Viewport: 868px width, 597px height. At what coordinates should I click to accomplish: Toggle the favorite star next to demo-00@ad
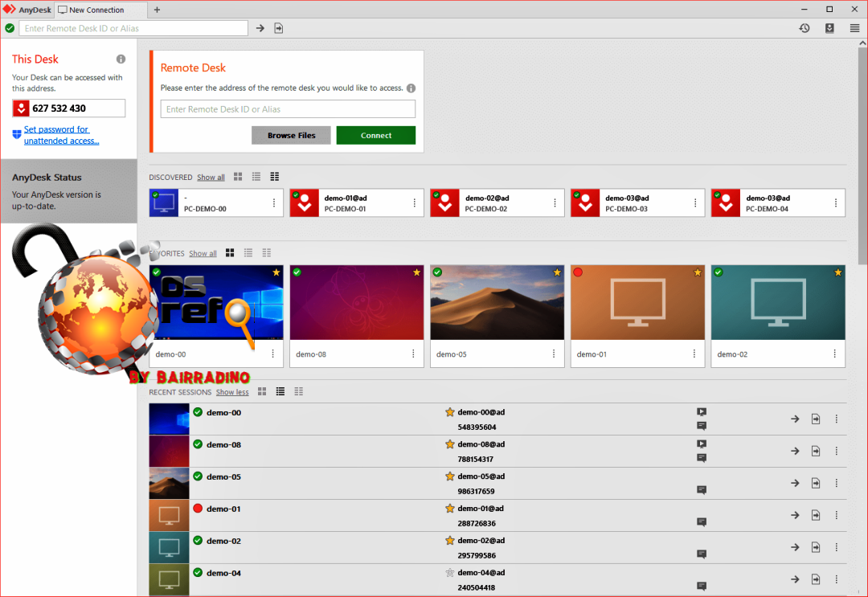449,412
